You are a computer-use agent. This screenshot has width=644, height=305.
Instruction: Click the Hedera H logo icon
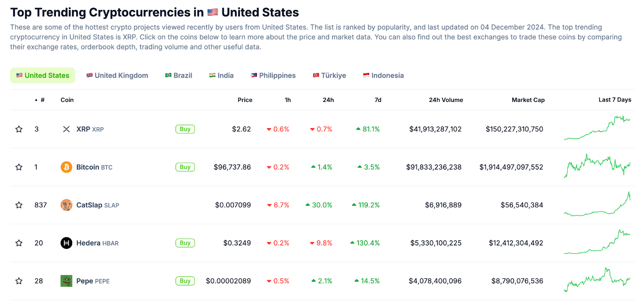(66, 243)
